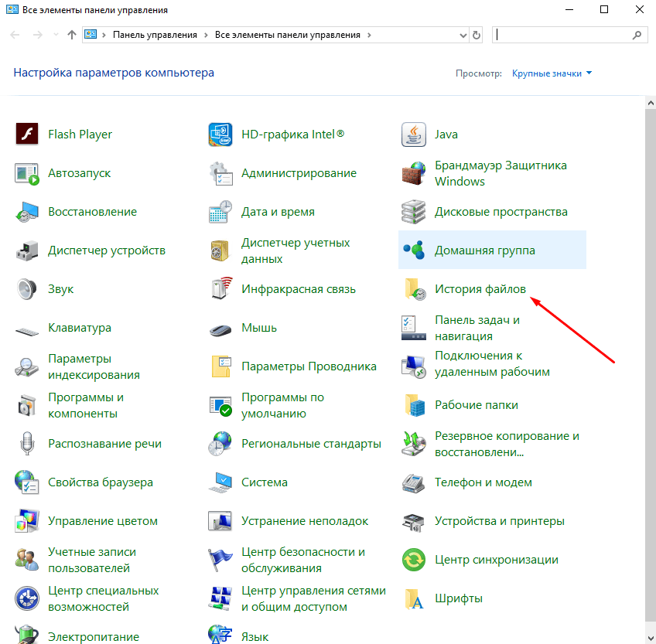Click the Центр специальных возможностей icon
Screen dimensions: 656x644
pyautogui.click(x=27, y=598)
